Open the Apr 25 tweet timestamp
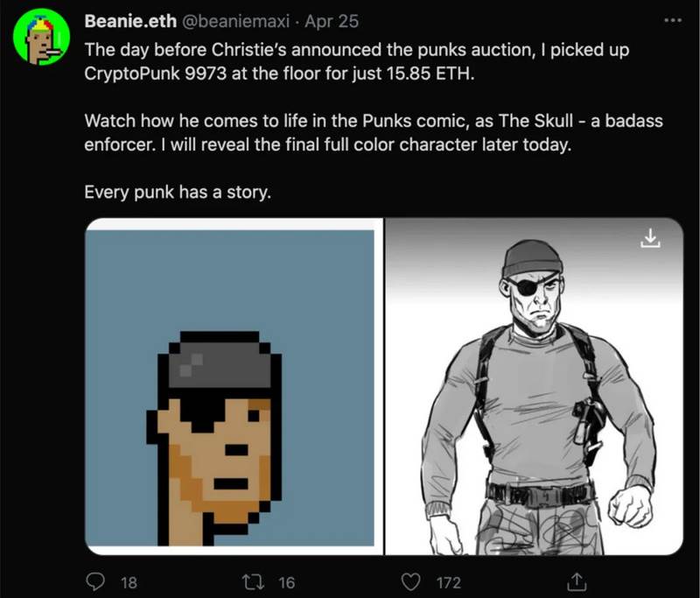The width and height of the screenshot is (700, 598). point(332,21)
